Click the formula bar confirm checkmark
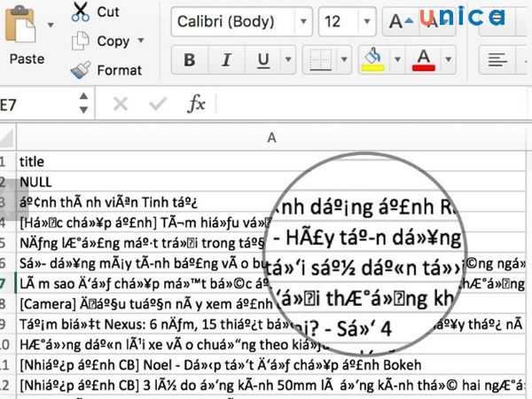Image resolution: width=532 pixels, height=399 pixels. tap(158, 104)
